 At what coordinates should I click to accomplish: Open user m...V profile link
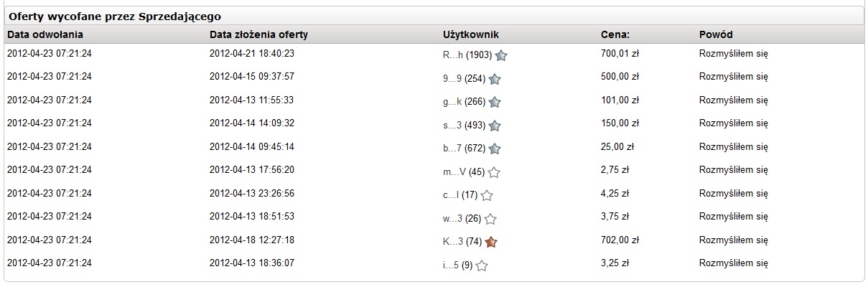pyautogui.click(x=454, y=171)
